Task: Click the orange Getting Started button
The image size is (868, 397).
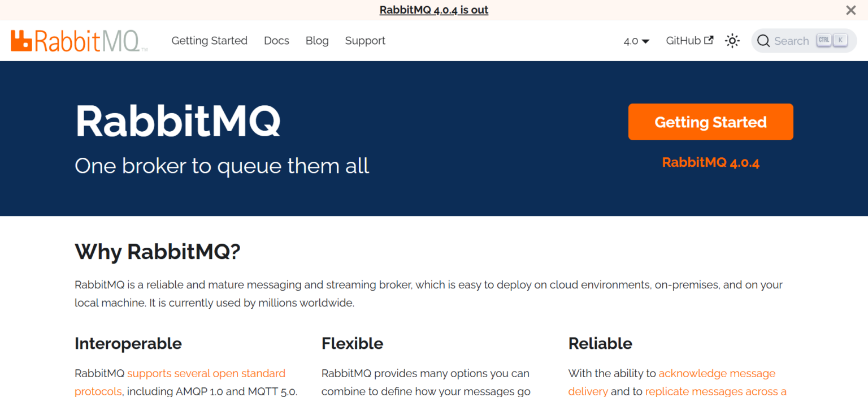Action: [x=710, y=122]
